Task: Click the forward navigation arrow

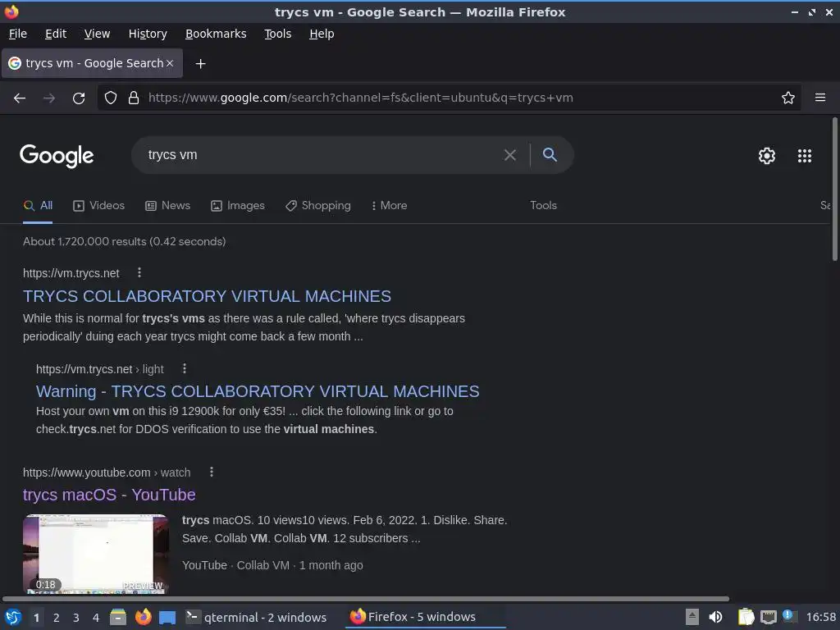Action: click(x=49, y=98)
